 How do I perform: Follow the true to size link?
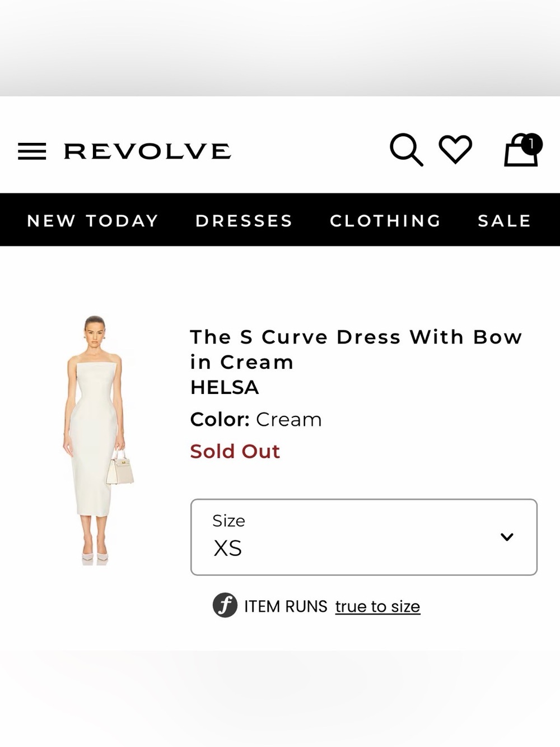[x=377, y=606]
